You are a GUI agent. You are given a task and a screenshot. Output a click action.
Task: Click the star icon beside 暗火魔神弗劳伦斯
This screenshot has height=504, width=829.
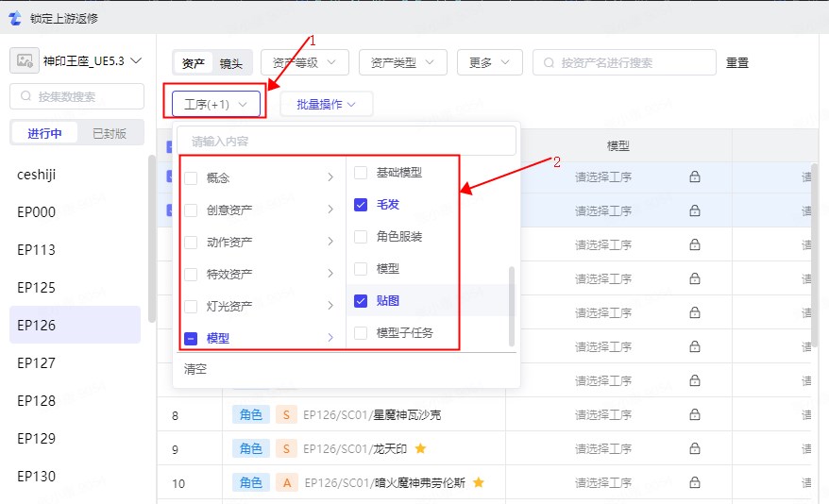tap(479, 482)
